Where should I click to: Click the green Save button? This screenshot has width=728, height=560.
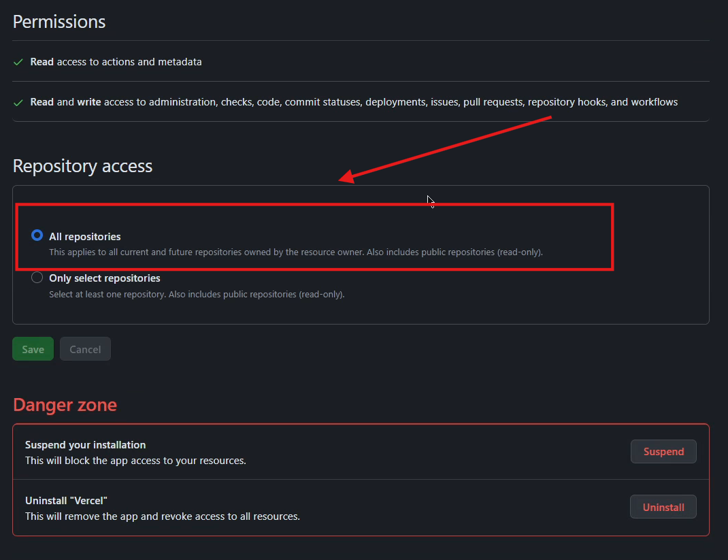click(33, 348)
